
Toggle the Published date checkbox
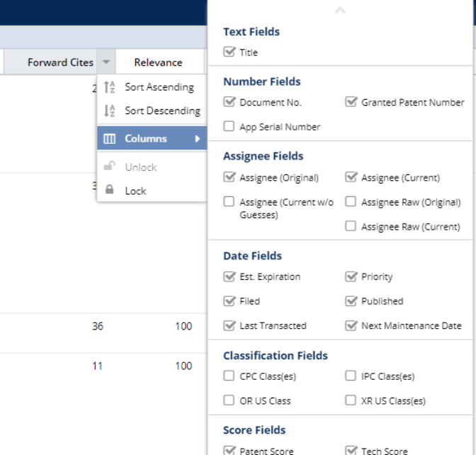point(351,301)
